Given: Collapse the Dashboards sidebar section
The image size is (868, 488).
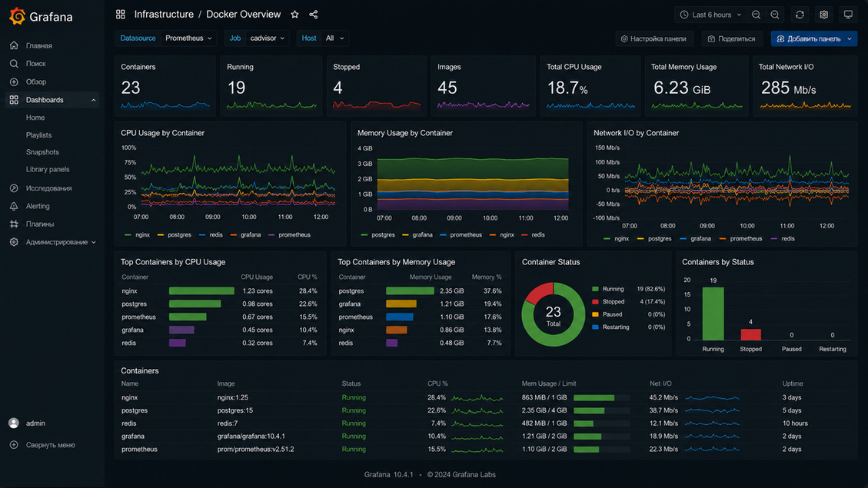Looking at the screenshot, I should click(94, 100).
